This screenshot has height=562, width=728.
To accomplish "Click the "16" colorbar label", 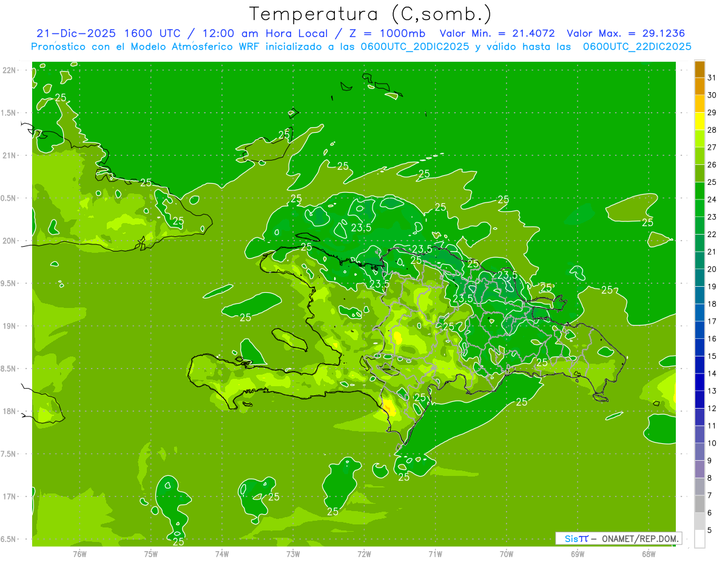I will (712, 339).
